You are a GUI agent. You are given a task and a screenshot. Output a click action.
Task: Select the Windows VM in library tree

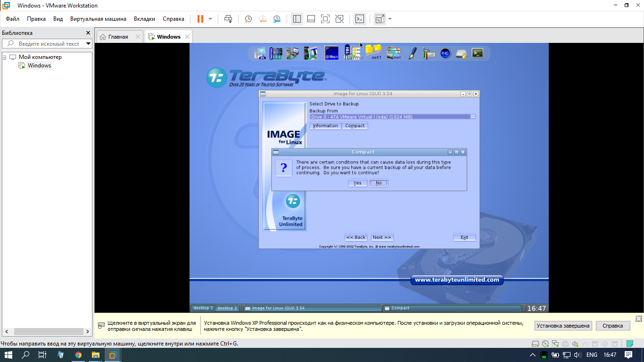(39, 66)
